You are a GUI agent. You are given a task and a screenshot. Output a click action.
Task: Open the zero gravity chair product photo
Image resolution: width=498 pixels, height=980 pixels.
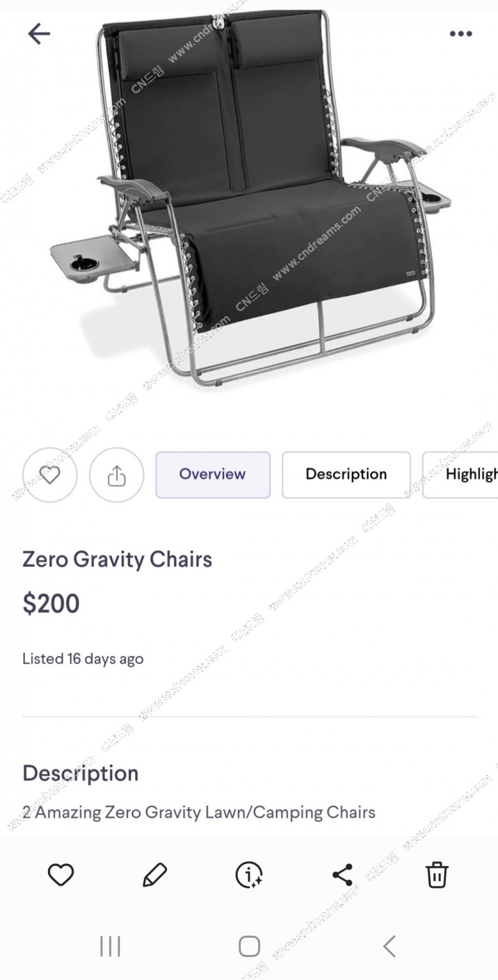click(x=249, y=199)
